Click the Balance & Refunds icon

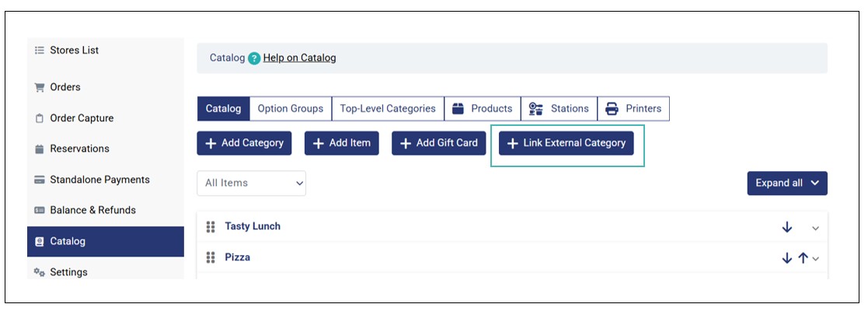39,210
